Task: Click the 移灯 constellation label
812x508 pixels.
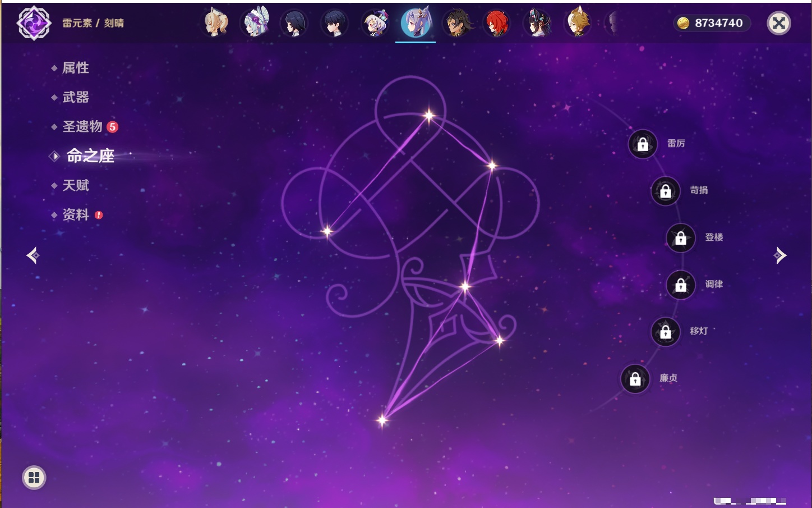Action: (699, 331)
